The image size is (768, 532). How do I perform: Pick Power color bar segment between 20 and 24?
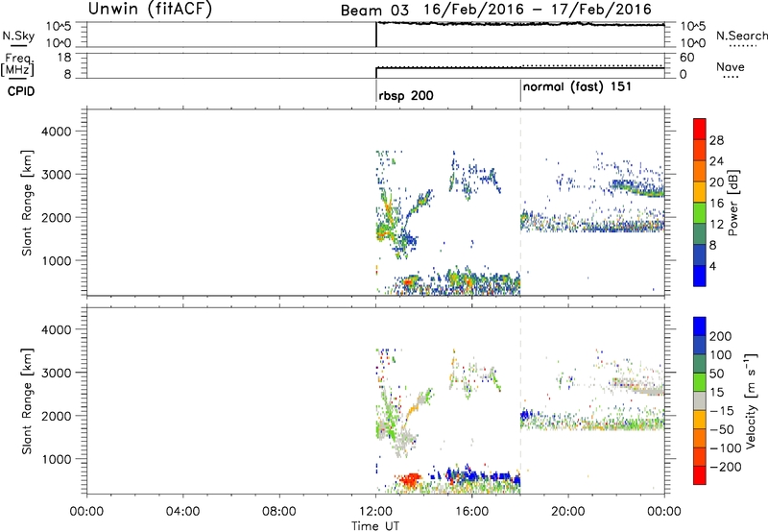pos(700,172)
